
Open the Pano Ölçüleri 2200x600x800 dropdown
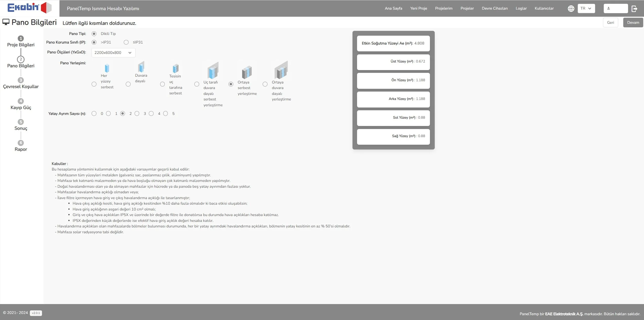(x=113, y=53)
